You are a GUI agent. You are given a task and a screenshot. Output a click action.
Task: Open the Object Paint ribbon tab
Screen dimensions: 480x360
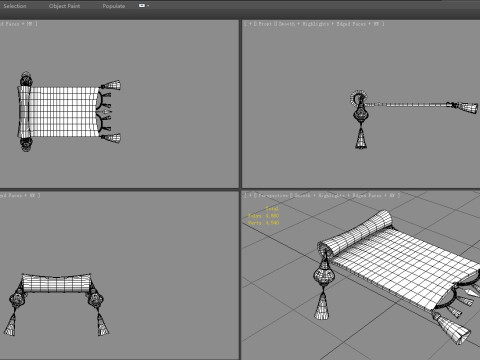click(64, 6)
